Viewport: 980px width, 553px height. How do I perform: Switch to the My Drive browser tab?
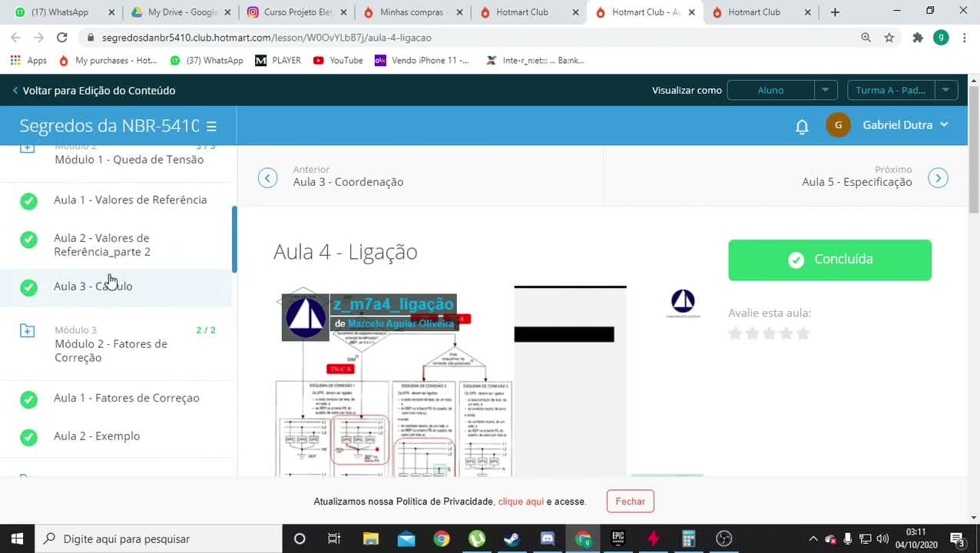click(x=182, y=12)
